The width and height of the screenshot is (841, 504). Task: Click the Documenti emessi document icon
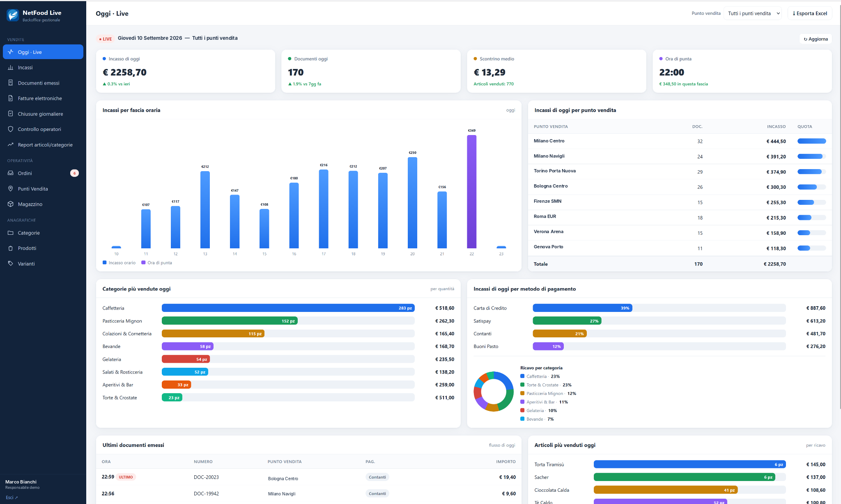pos(11,83)
